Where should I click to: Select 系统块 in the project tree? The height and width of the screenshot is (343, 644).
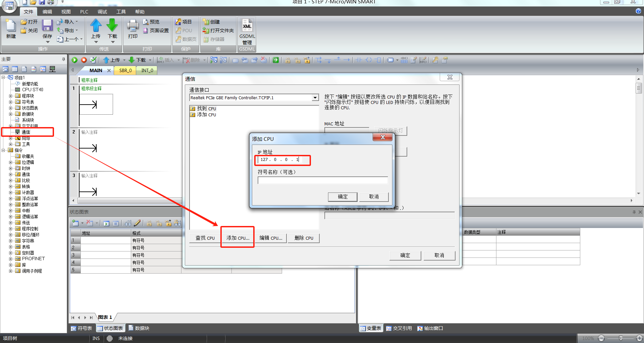pyautogui.click(x=28, y=120)
